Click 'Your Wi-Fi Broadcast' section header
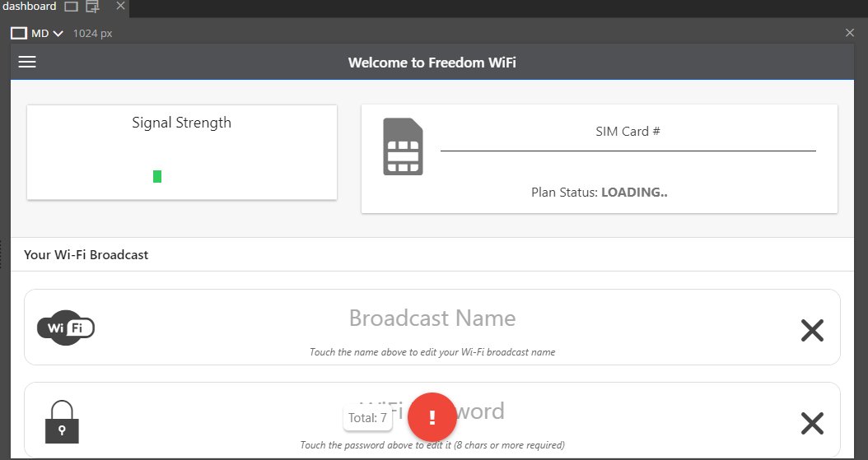The width and height of the screenshot is (868, 460). [86, 255]
